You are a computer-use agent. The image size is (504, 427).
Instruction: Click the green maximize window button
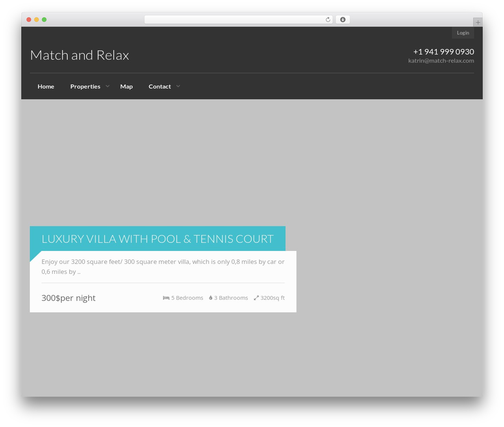(x=44, y=20)
